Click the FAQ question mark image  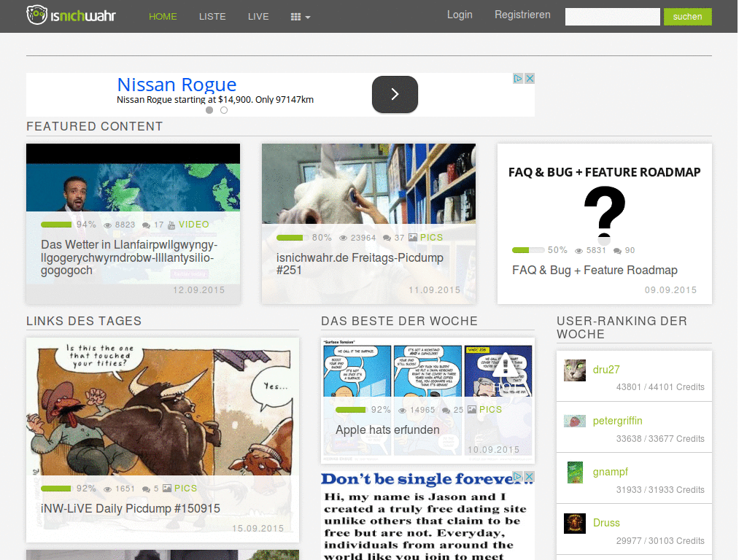coord(605,214)
